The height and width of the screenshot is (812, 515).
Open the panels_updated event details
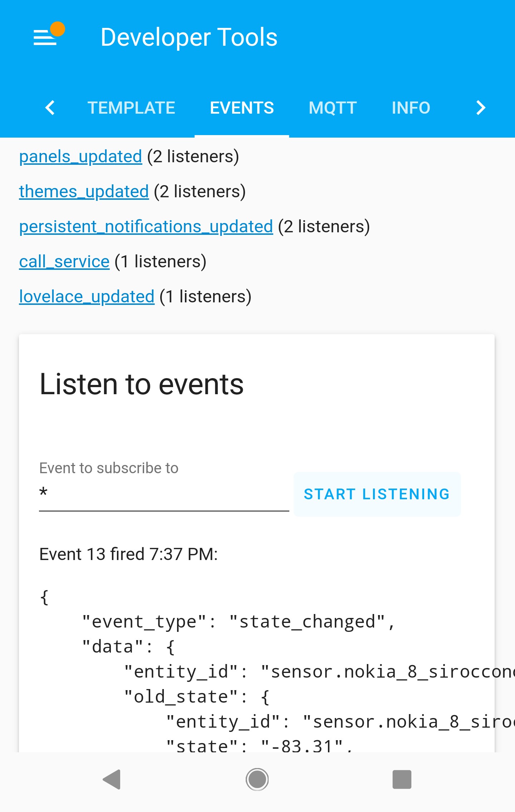pyautogui.click(x=80, y=156)
